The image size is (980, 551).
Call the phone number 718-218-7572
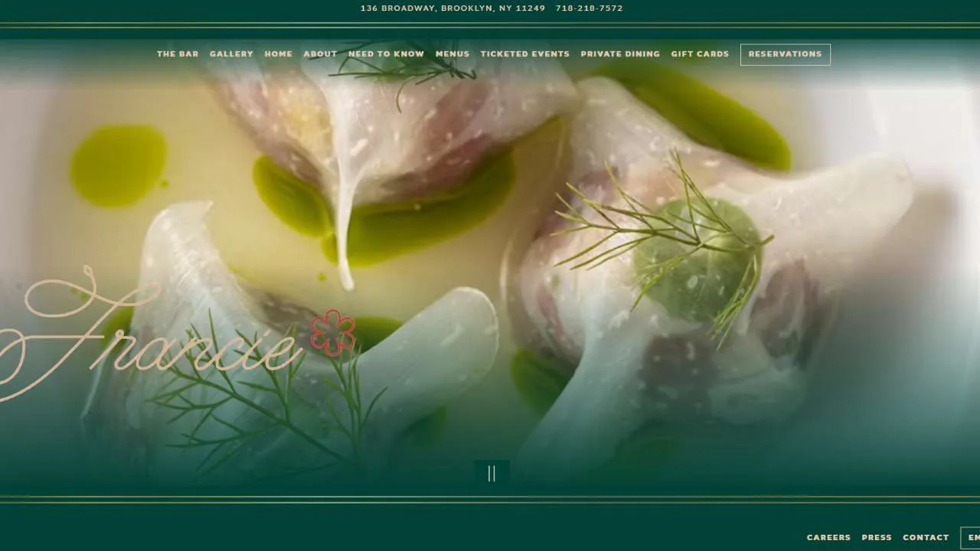pyautogui.click(x=590, y=8)
